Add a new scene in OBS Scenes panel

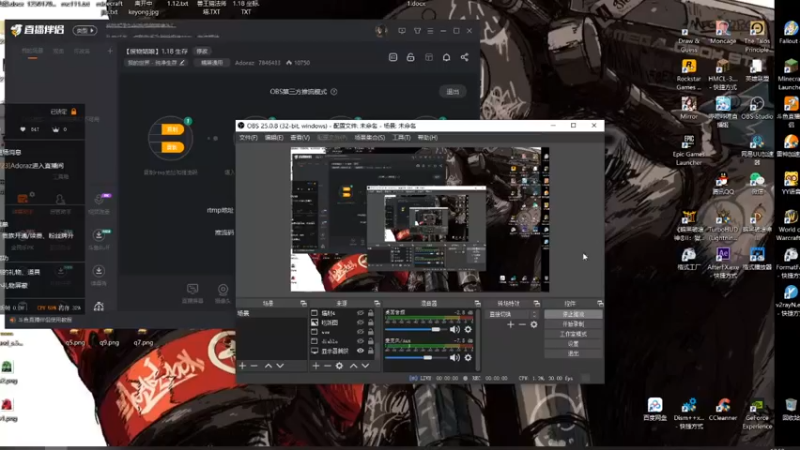click(242, 366)
